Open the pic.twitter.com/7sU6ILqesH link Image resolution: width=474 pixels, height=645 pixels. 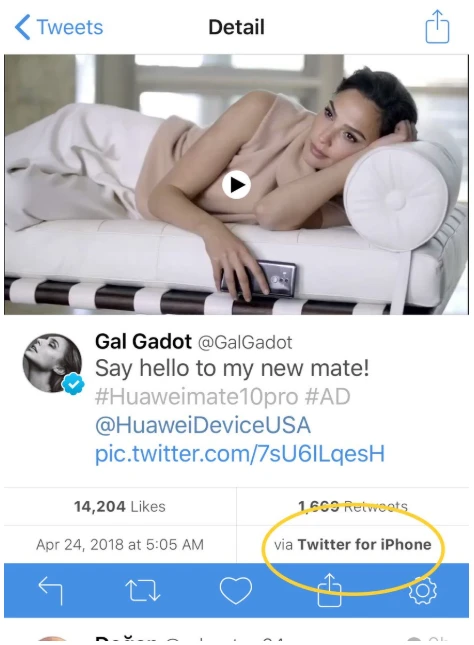tap(240, 454)
